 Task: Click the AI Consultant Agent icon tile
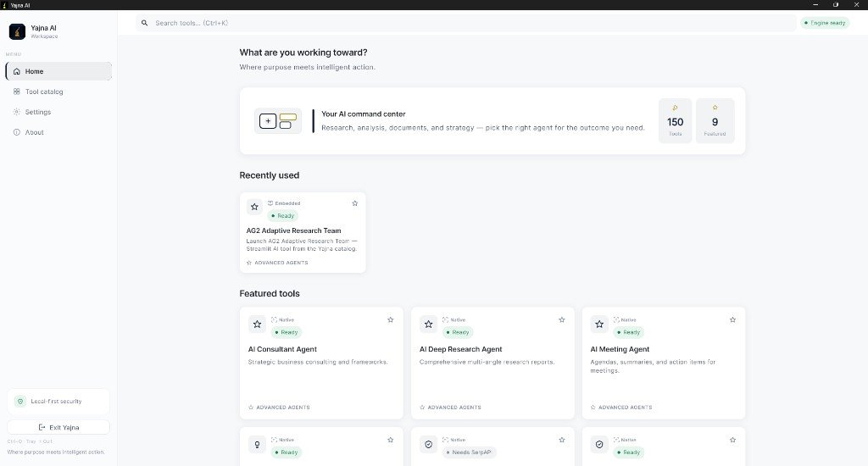click(x=258, y=325)
